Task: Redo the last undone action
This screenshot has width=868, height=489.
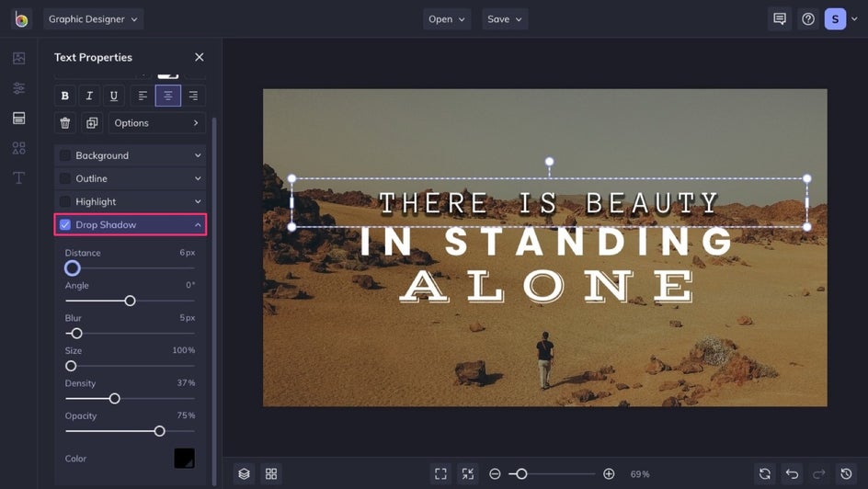Action: pyautogui.click(x=818, y=474)
